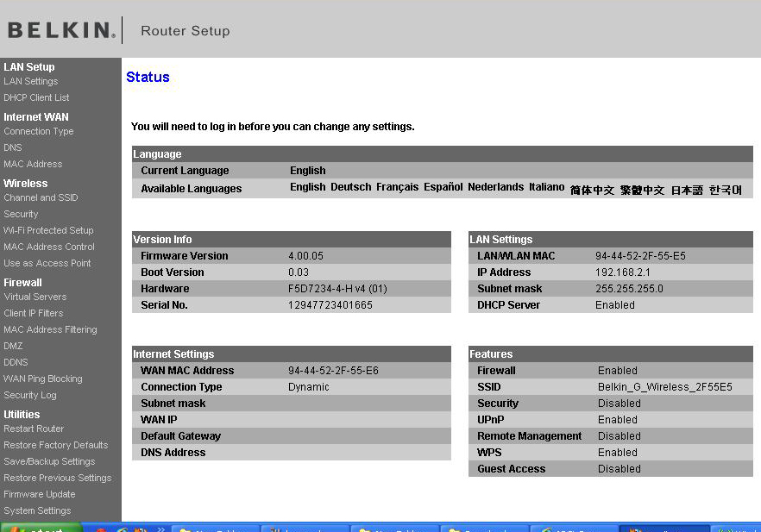Select IP address 192.168.2.1

[x=623, y=272]
